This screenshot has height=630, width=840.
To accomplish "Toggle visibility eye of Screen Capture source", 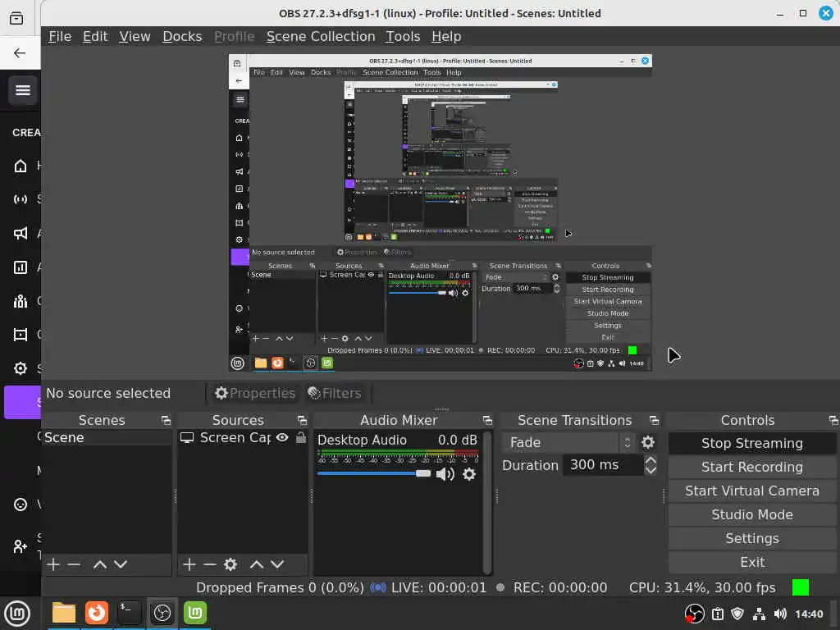I will [x=282, y=438].
